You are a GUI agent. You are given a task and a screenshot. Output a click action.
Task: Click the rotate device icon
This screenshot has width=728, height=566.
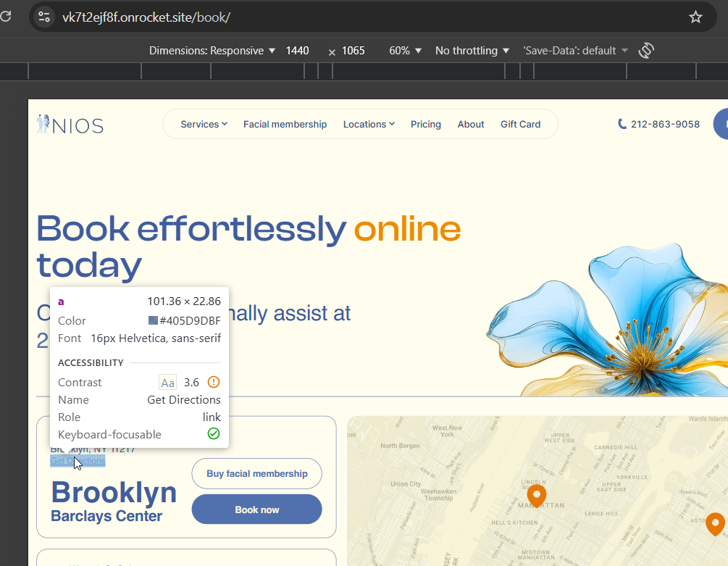(646, 51)
